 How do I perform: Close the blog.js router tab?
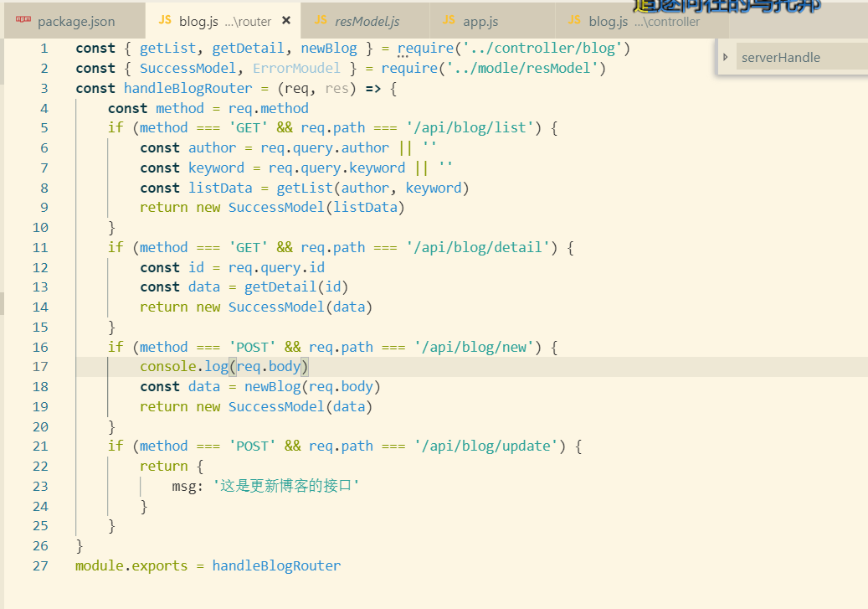tap(286, 20)
